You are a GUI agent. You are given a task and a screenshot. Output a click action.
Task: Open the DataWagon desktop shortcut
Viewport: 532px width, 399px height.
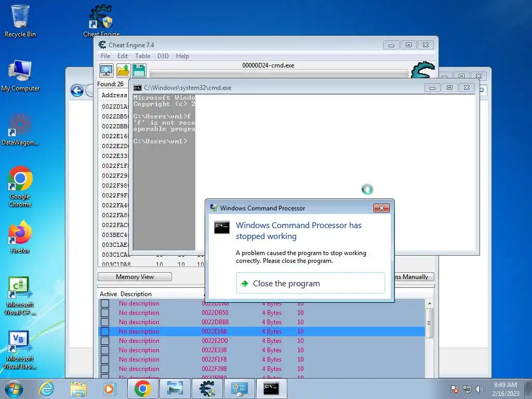(x=20, y=129)
